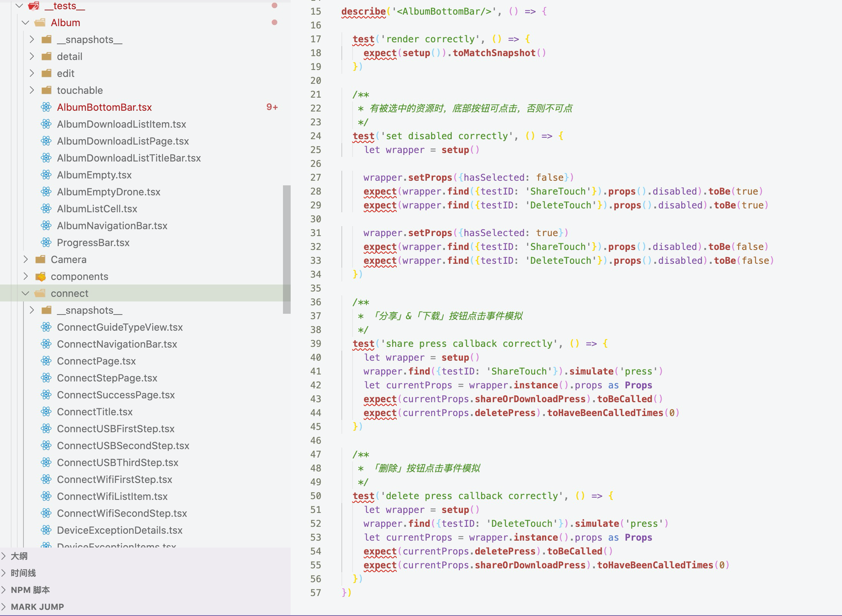Image resolution: width=842 pixels, height=616 pixels.
Task: Collapse the Album folder chevron
Action: coord(25,23)
